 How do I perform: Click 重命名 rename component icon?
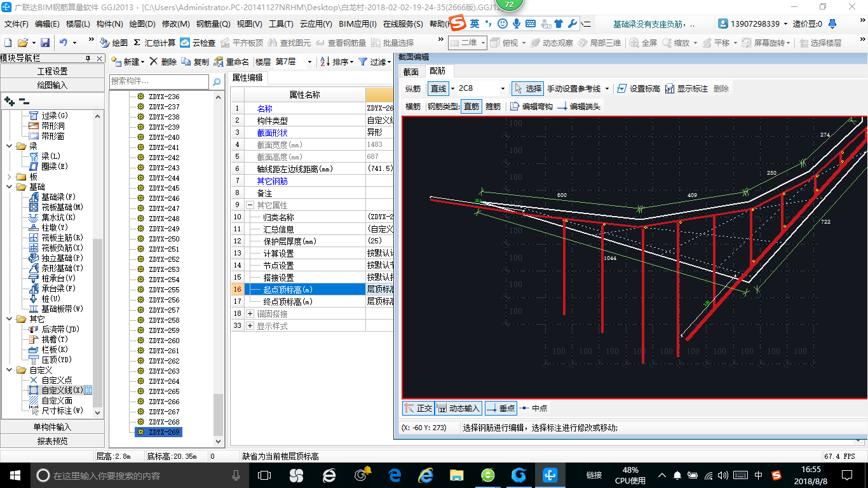[x=231, y=62]
